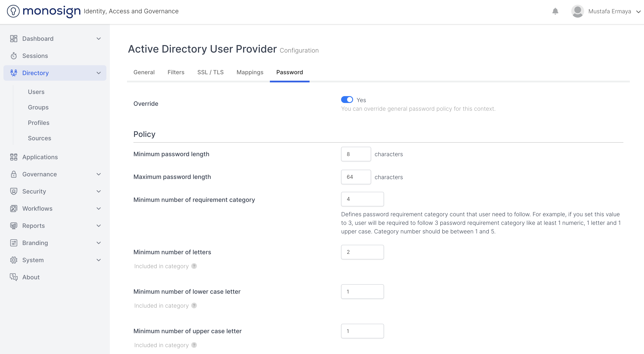This screenshot has width=644, height=354.
Task: Open the Sources directory page
Action: coord(39,138)
